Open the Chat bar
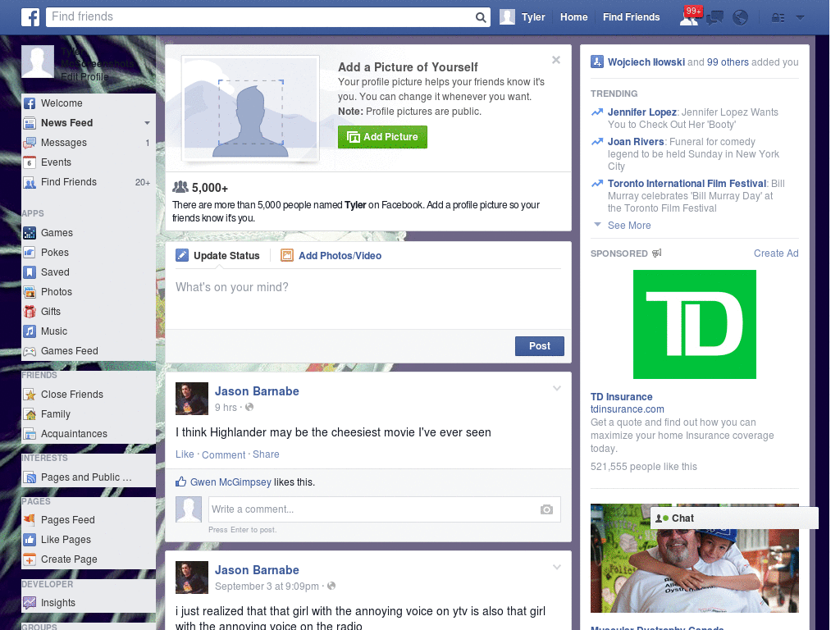This screenshot has width=840, height=630. coord(734,518)
